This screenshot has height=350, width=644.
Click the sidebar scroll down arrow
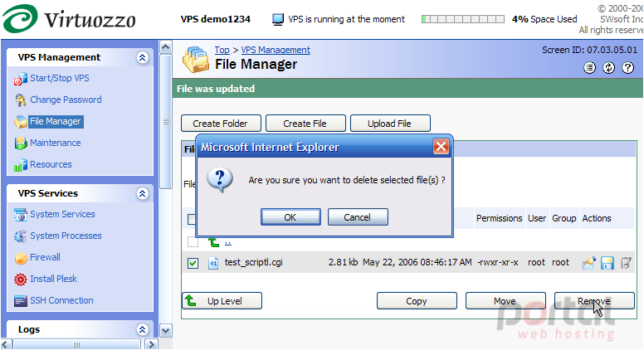(165, 330)
